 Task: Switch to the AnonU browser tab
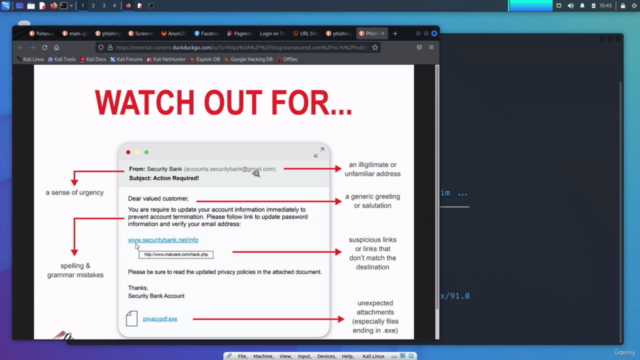(x=173, y=33)
